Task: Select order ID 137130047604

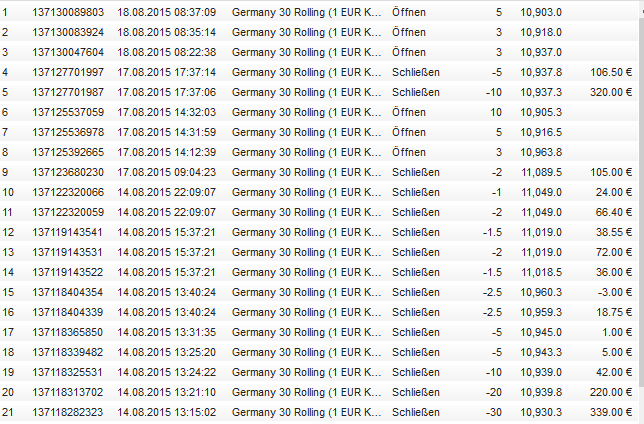Action: click(x=67, y=52)
